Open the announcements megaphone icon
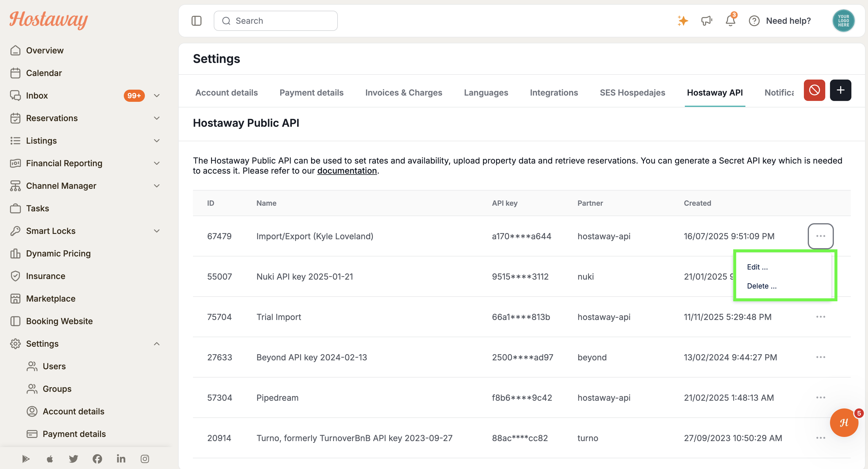Image resolution: width=868 pixels, height=469 pixels. [x=707, y=21]
